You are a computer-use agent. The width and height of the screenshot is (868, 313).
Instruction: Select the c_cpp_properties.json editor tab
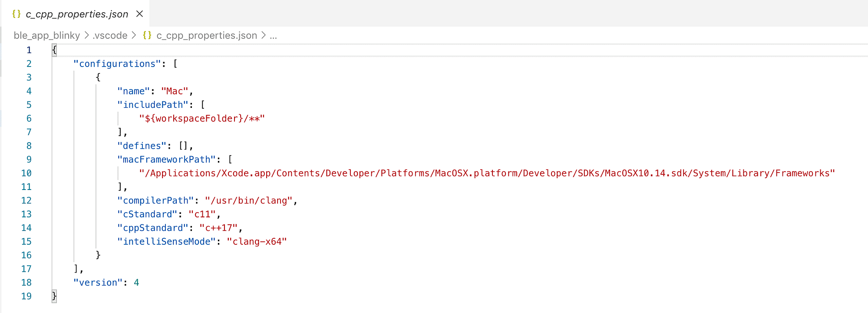75,13
